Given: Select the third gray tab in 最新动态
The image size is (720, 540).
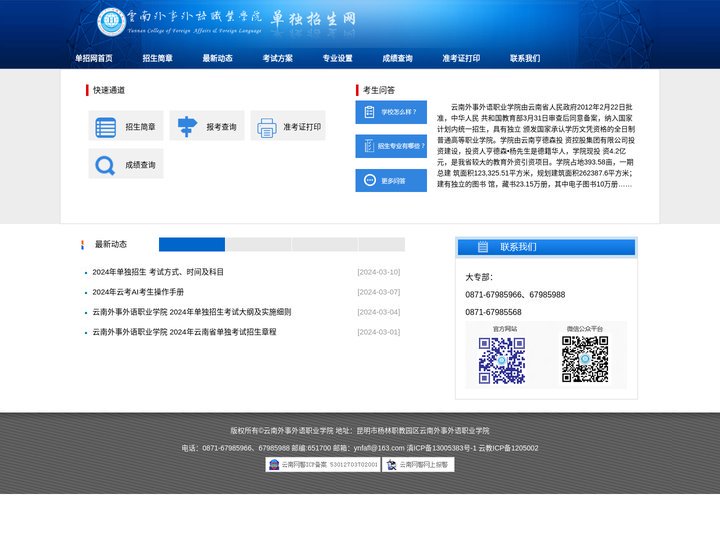Looking at the screenshot, I should [x=325, y=244].
